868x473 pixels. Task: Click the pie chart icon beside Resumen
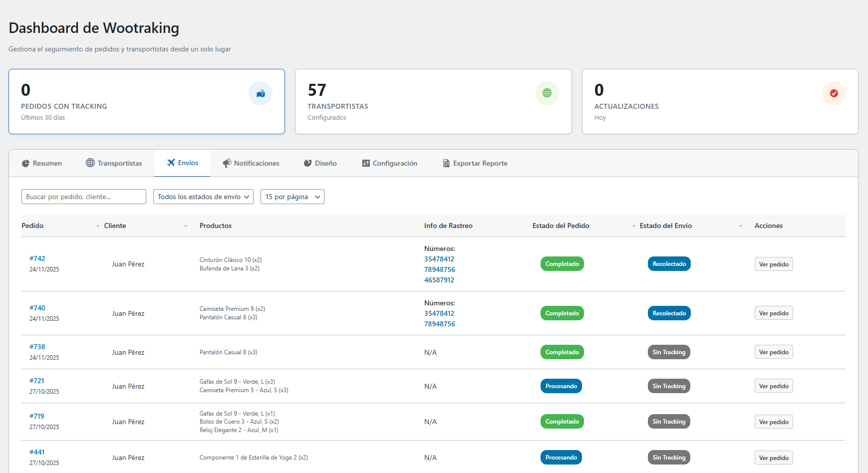click(25, 163)
